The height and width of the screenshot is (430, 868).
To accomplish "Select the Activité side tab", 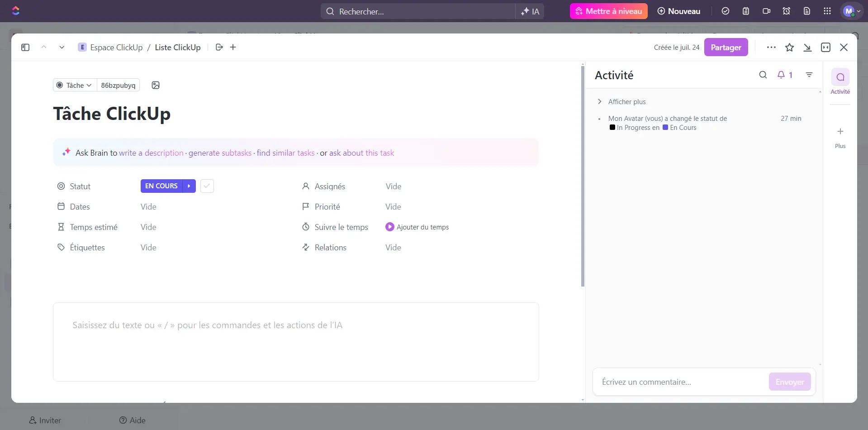I will 840,82.
